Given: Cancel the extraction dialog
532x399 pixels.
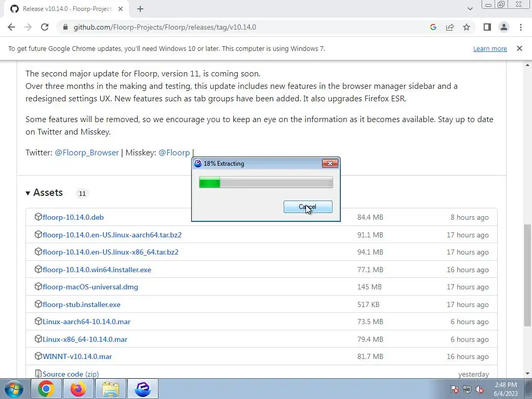Looking at the screenshot, I should [308, 207].
